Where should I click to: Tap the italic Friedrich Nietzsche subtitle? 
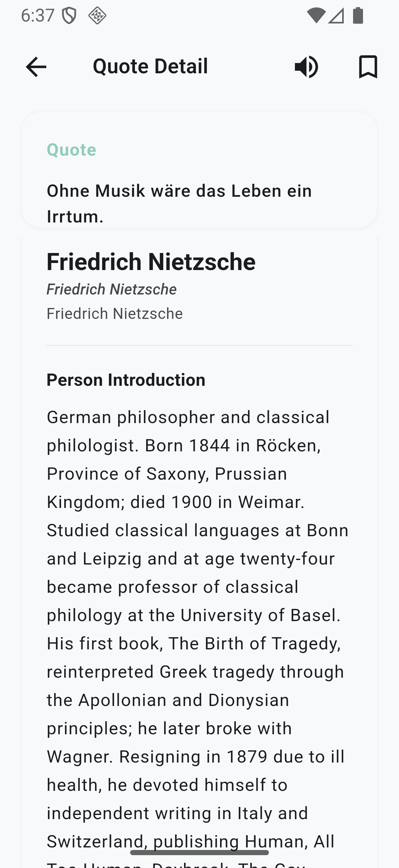click(x=111, y=289)
